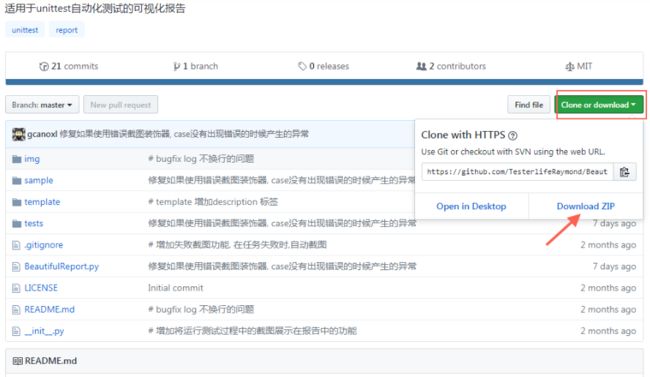Click Open in Desktop

[x=471, y=206]
